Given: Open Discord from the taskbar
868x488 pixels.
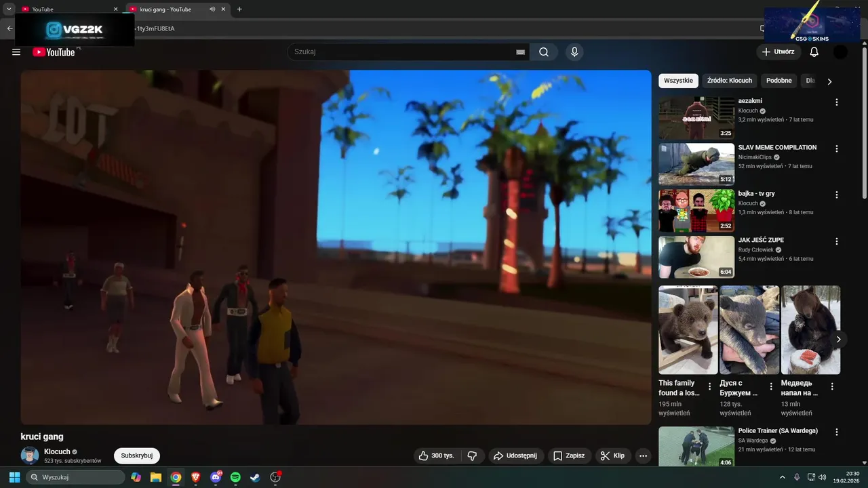Looking at the screenshot, I should click(x=216, y=477).
